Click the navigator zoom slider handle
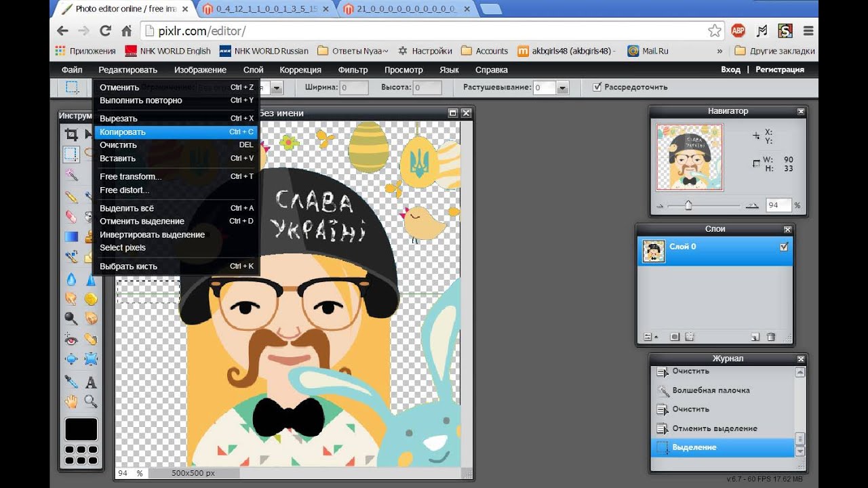The width and height of the screenshot is (868, 488). pyautogui.click(x=688, y=205)
